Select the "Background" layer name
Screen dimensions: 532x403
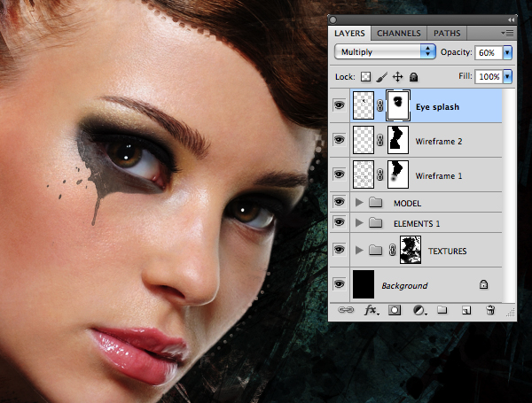point(404,286)
